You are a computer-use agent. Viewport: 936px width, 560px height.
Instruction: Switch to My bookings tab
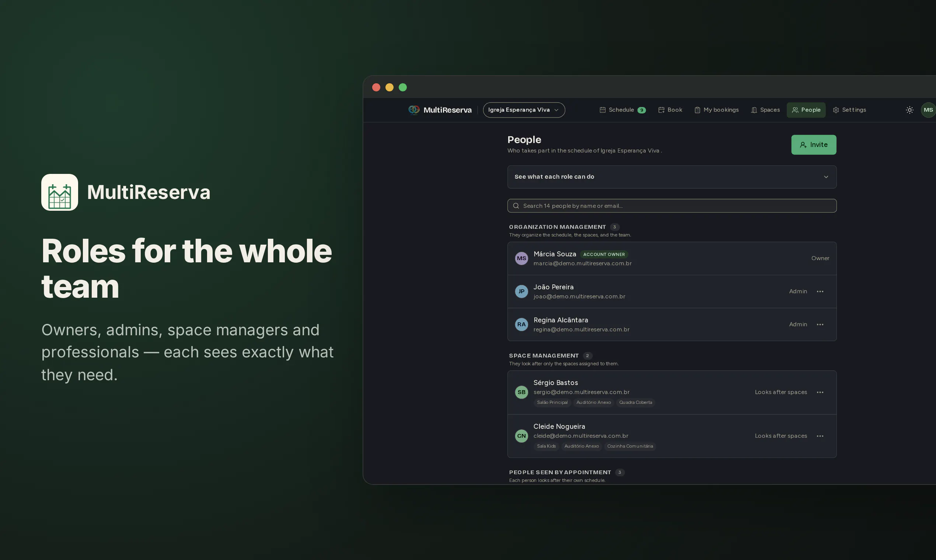[716, 110]
